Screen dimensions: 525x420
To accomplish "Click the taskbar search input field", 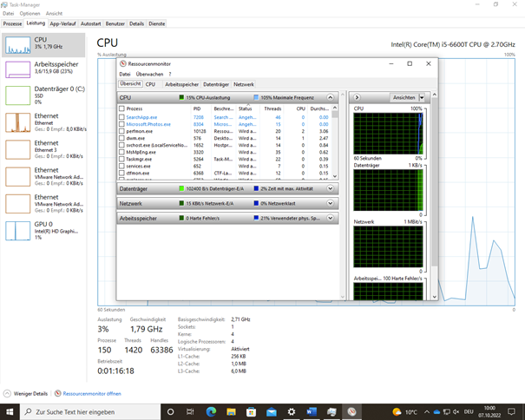I will click(x=90, y=411).
